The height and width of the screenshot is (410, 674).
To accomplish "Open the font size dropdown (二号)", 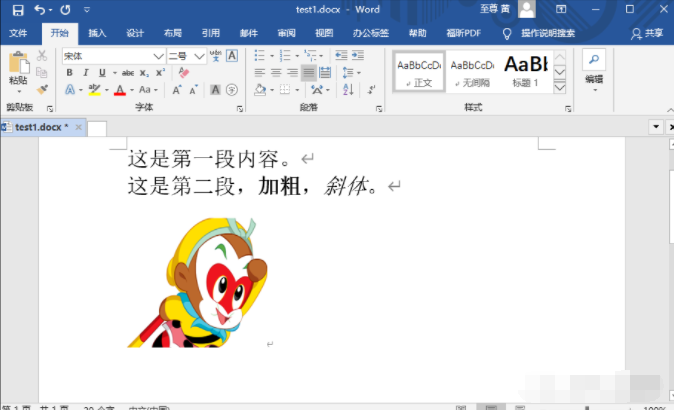I will 199,56.
